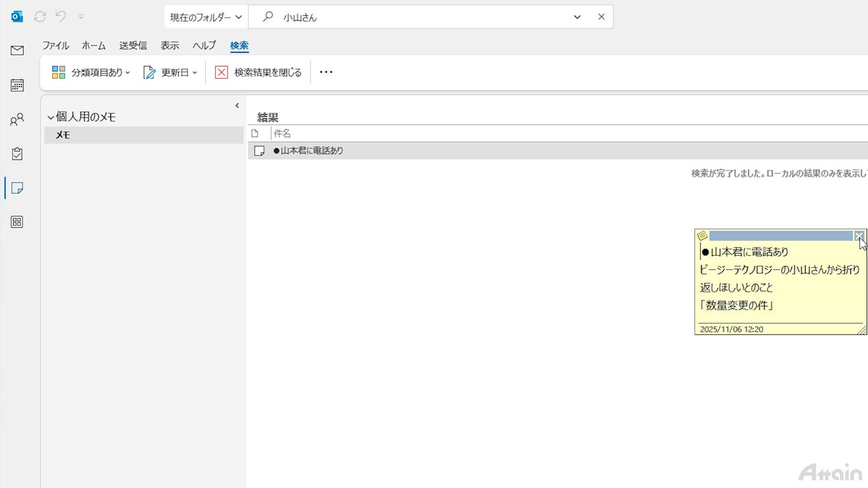Open the Mail view in sidebar
868x488 pixels.
tap(17, 51)
